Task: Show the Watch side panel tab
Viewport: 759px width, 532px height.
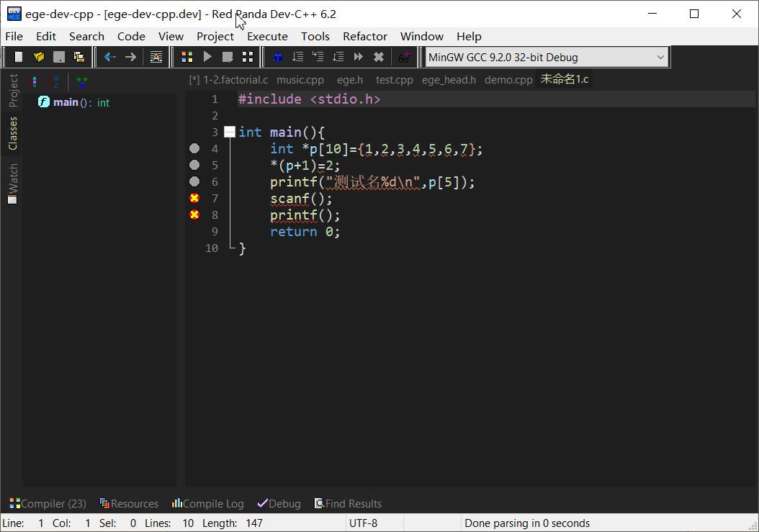Action: coord(12,184)
